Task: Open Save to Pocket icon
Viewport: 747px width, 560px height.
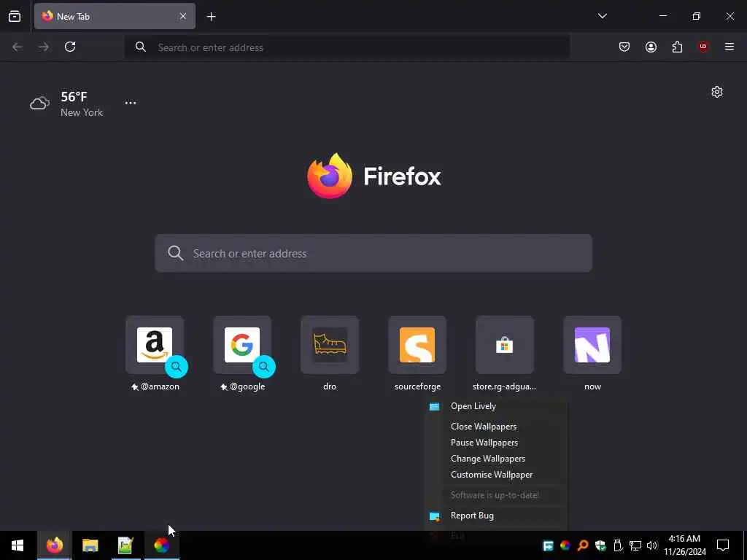Action: (x=624, y=47)
